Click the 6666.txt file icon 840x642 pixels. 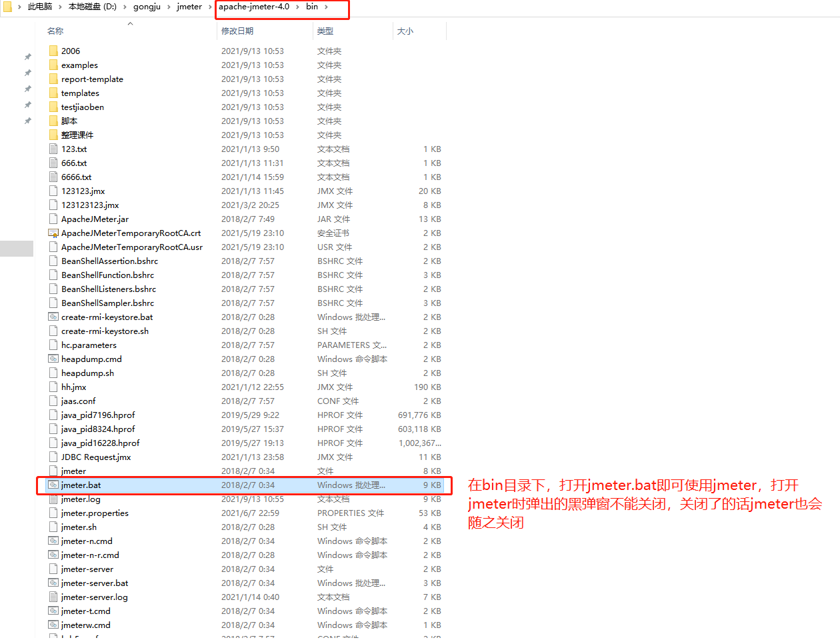pyautogui.click(x=53, y=177)
